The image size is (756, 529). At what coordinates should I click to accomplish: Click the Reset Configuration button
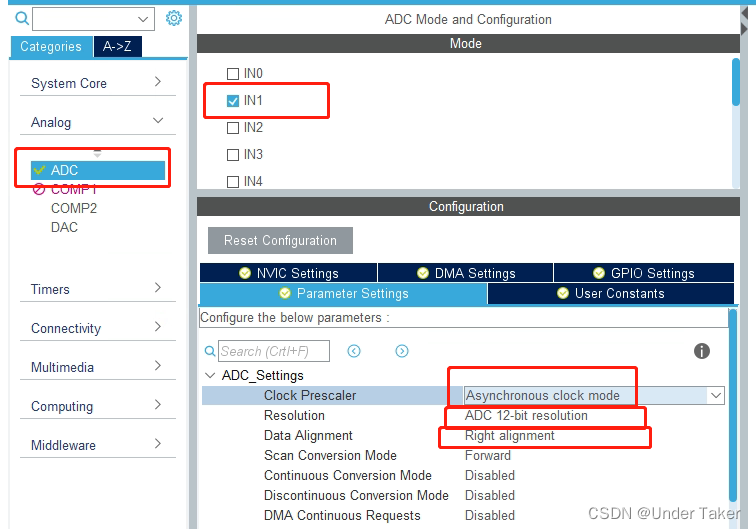coord(280,240)
